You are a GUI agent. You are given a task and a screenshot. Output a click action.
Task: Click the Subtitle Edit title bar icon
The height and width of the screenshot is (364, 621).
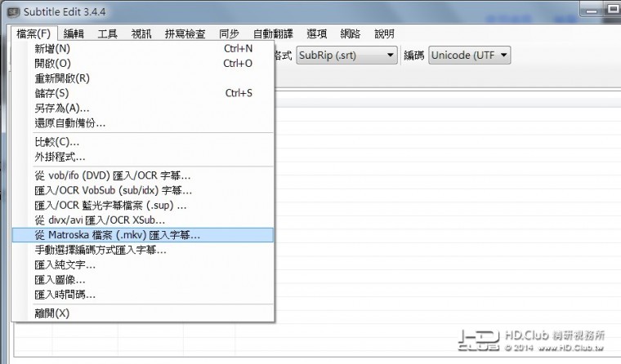13,12
